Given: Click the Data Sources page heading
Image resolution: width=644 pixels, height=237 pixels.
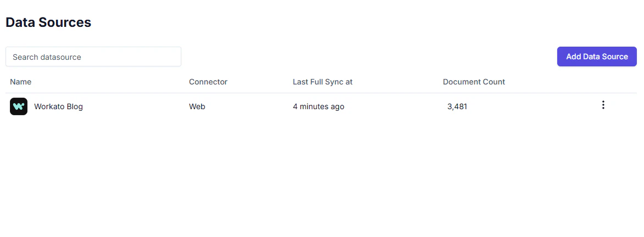Looking at the screenshot, I should (x=48, y=22).
